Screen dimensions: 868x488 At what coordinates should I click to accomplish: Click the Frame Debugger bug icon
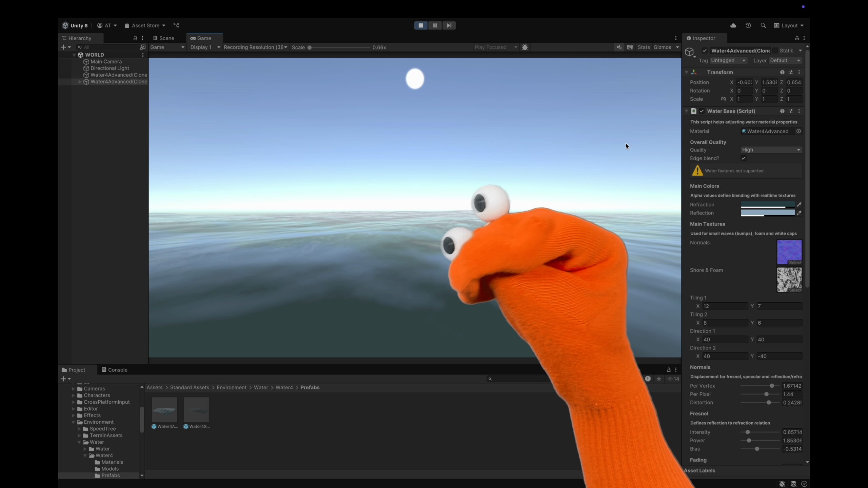[x=525, y=47]
